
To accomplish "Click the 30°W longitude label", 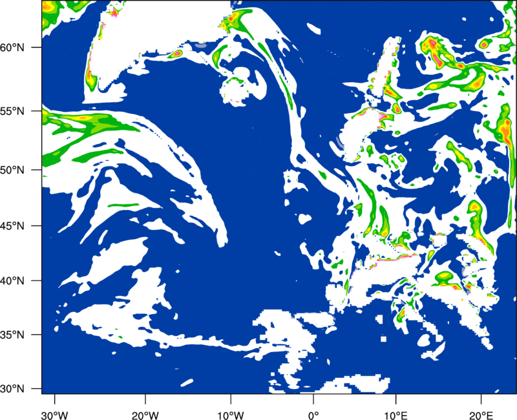I will tap(54, 415).
